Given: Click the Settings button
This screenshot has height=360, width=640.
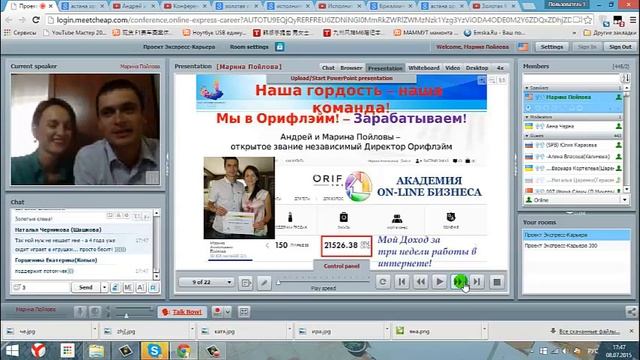Looking at the screenshot, I should point(551,47).
